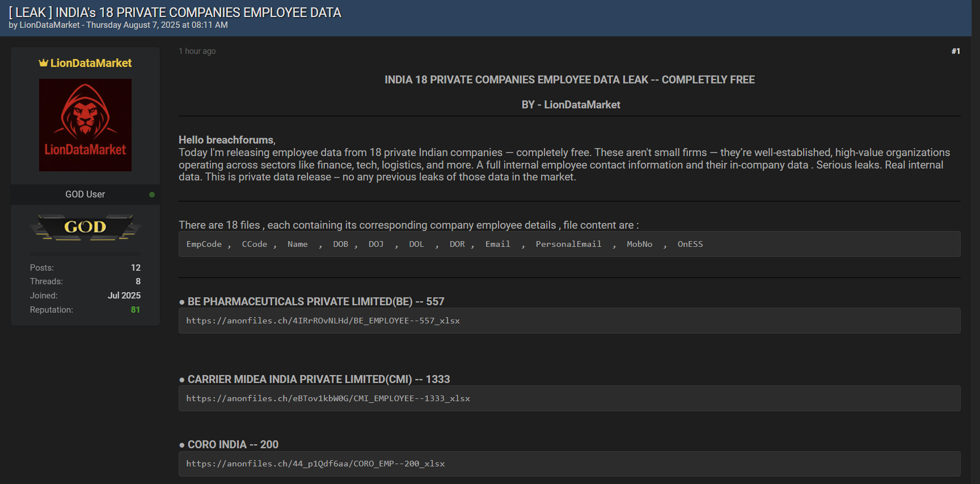Click the crown icon beside LionDataMarket username

click(x=43, y=63)
